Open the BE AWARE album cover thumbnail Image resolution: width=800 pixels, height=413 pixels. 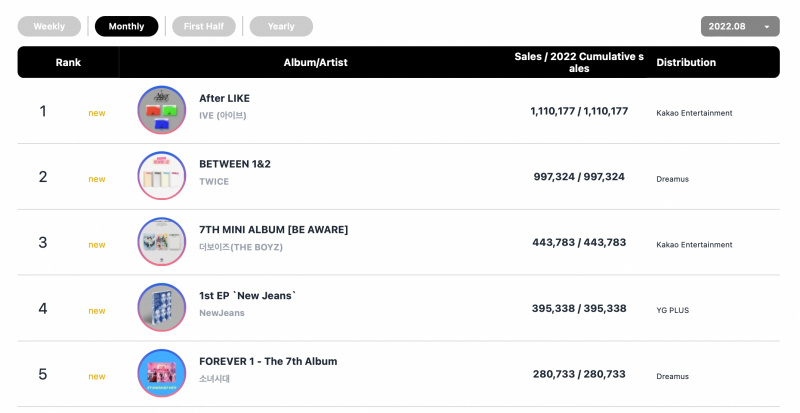162,242
